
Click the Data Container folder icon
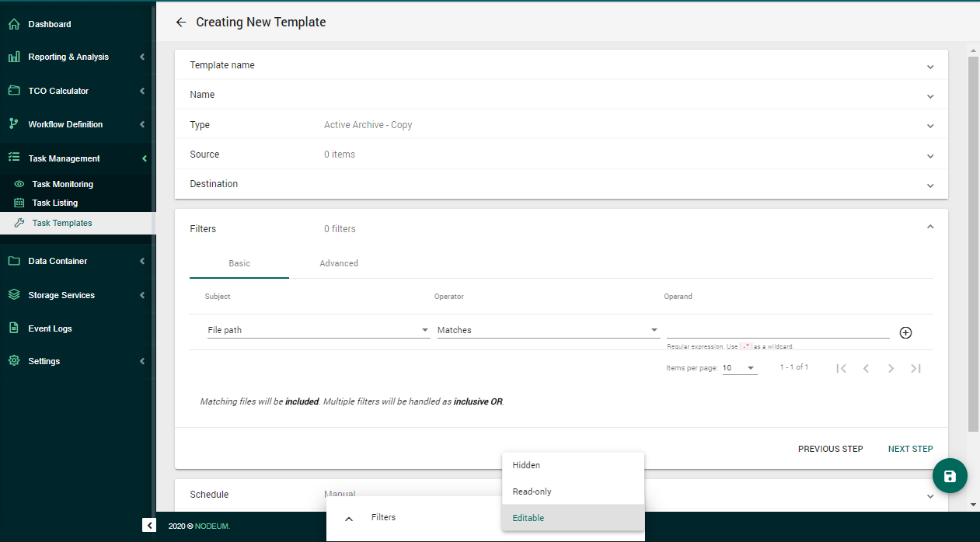pyautogui.click(x=14, y=261)
